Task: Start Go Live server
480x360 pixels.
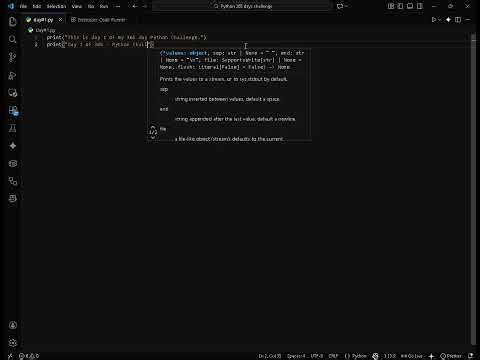Action: tap(412, 356)
